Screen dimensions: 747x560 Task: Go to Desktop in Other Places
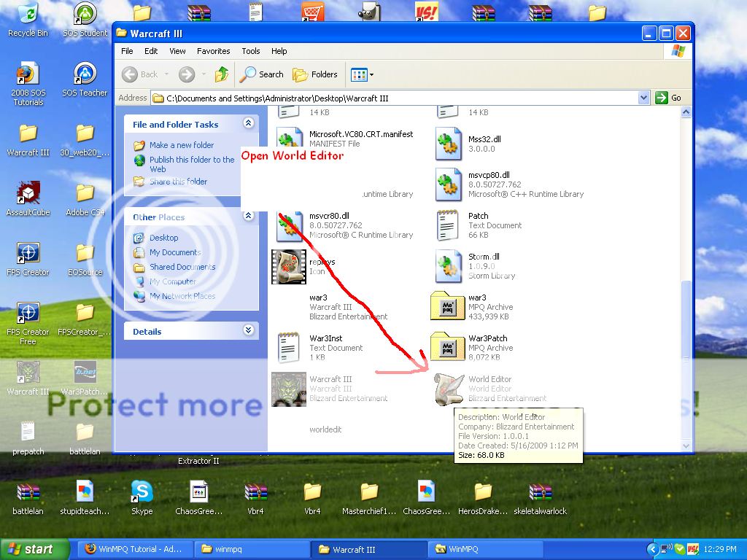coord(164,238)
